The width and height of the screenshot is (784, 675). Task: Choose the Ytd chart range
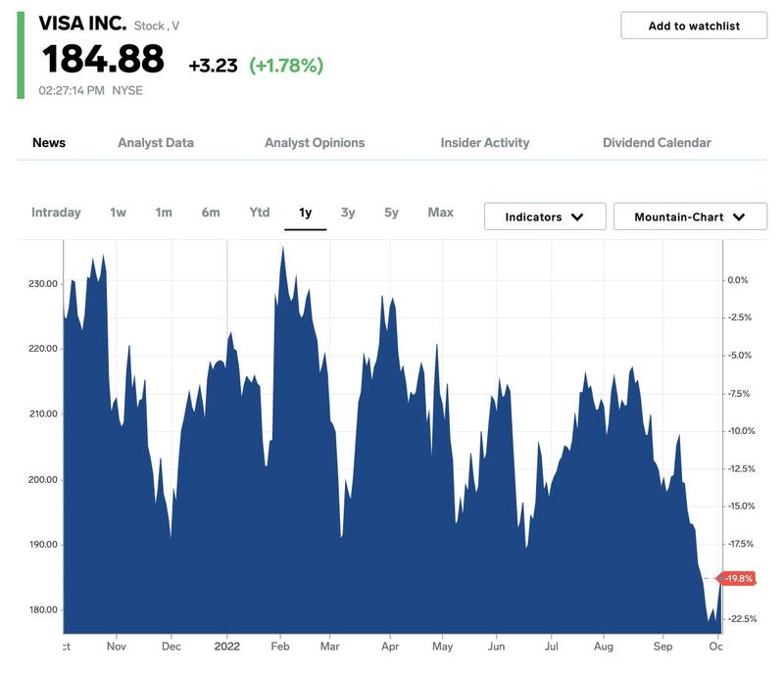point(260,213)
